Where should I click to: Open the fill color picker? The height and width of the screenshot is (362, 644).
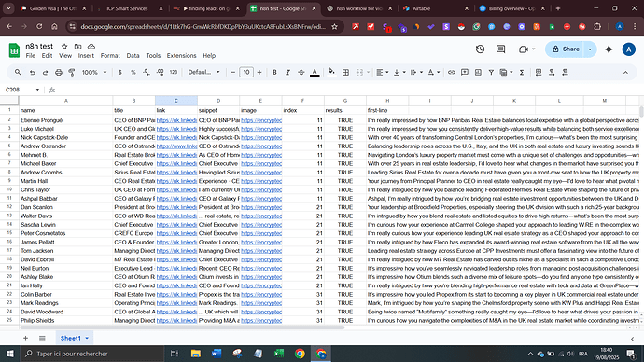pos(331,72)
